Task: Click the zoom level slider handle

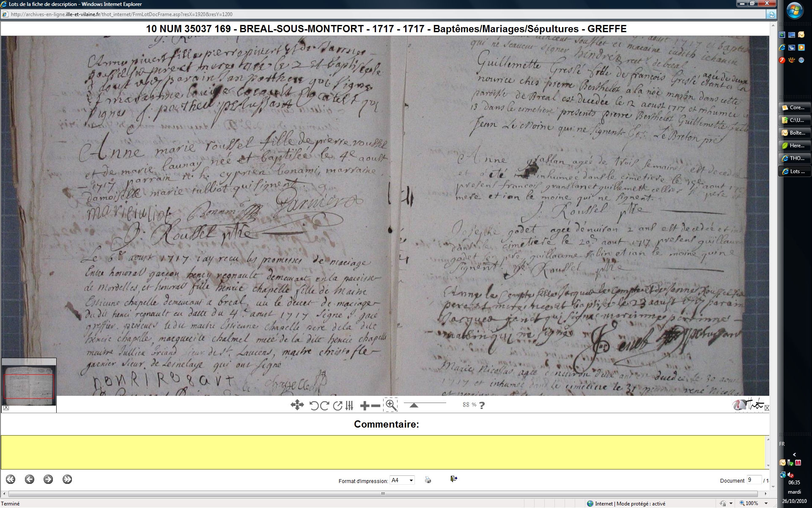Action: [414, 405]
